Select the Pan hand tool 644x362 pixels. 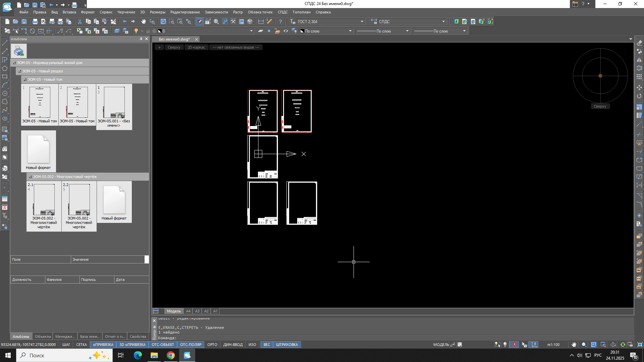[x=144, y=21]
